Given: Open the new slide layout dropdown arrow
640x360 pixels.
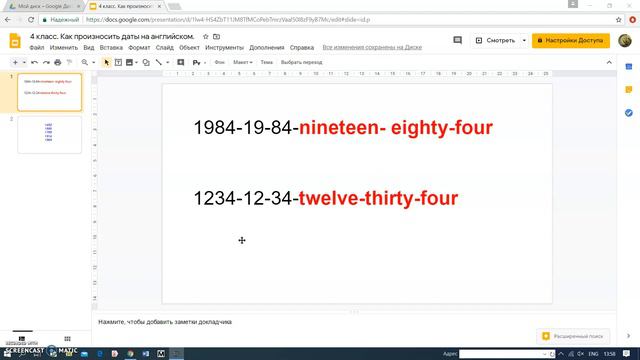Looking at the screenshot, I should click(x=24, y=62).
